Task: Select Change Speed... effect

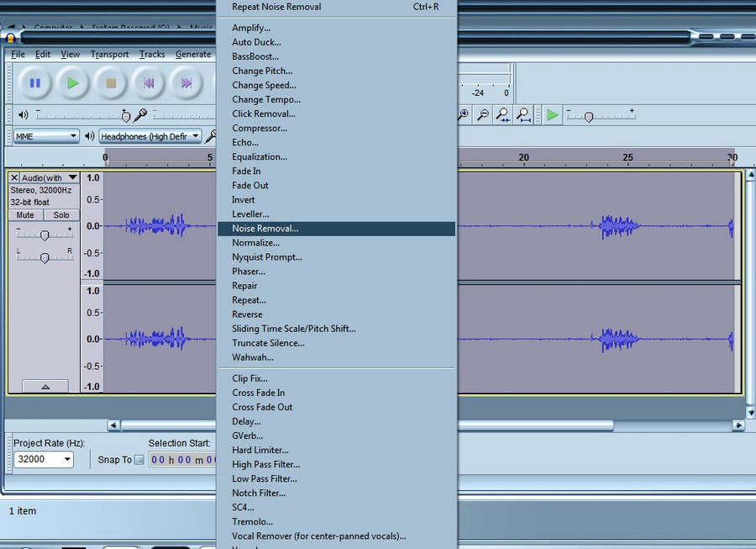Action: pos(336,85)
